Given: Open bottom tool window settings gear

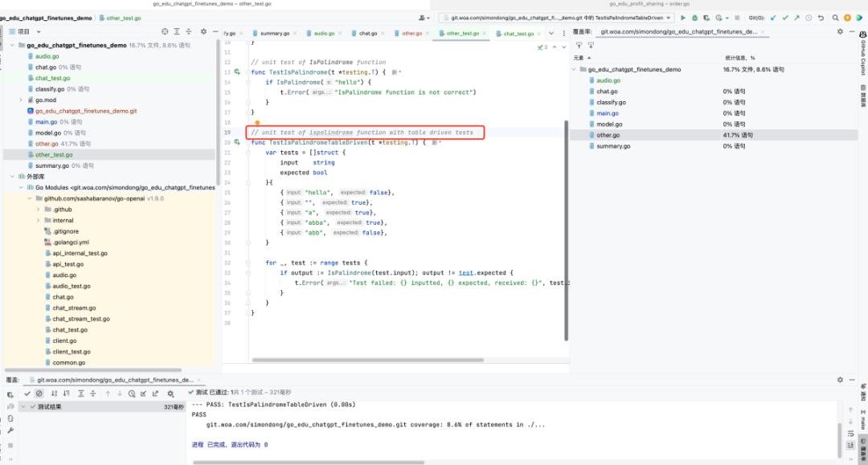Looking at the screenshot, I should (840, 380).
